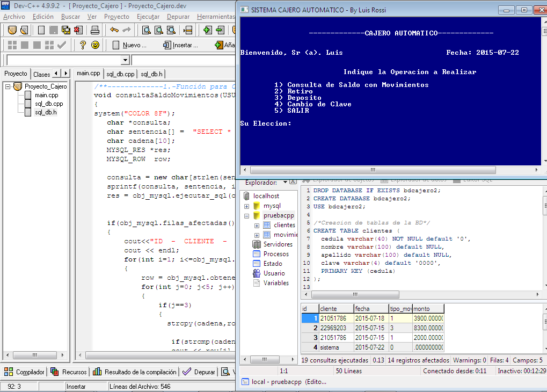The image size is (547, 392).
Task: Click the Procesos item in explorer
Action: click(x=276, y=254)
